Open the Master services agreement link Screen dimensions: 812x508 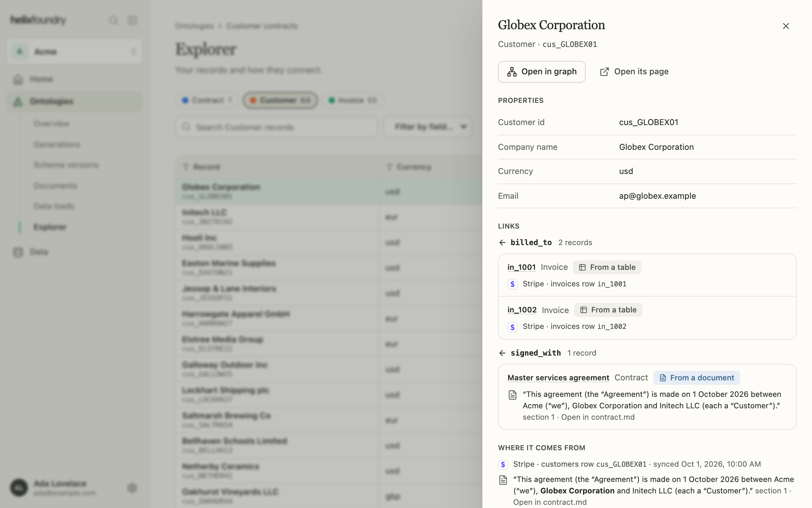point(558,378)
